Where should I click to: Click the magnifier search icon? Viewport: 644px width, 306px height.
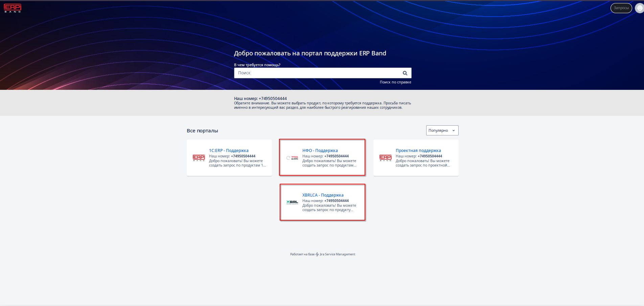click(x=405, y=73)
